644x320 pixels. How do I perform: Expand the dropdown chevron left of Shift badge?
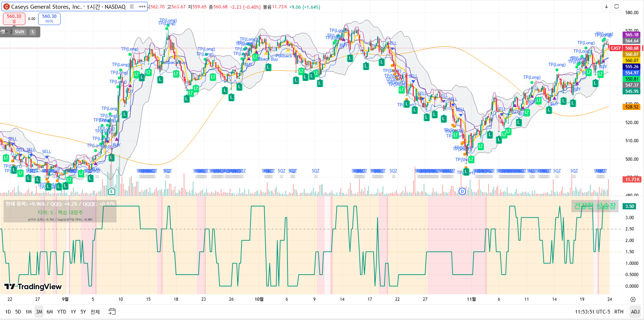(x=7, y=32)
